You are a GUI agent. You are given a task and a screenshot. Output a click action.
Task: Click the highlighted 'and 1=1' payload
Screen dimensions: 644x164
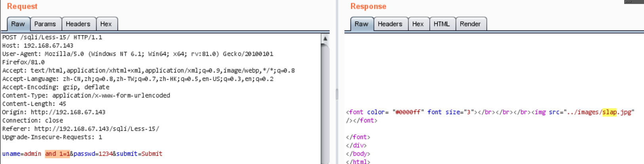[57, 154]
